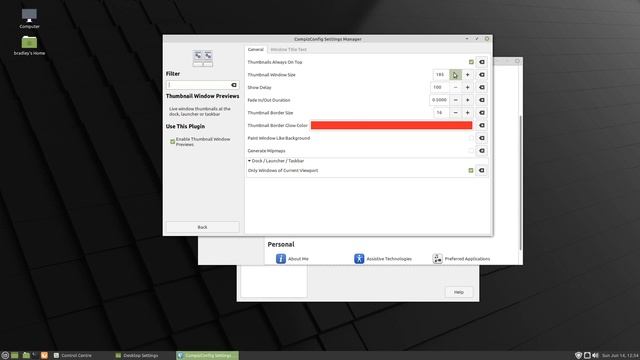Open the security shield tray icon
The height and width of the screenshot is (360, 640).
point(578,356)
